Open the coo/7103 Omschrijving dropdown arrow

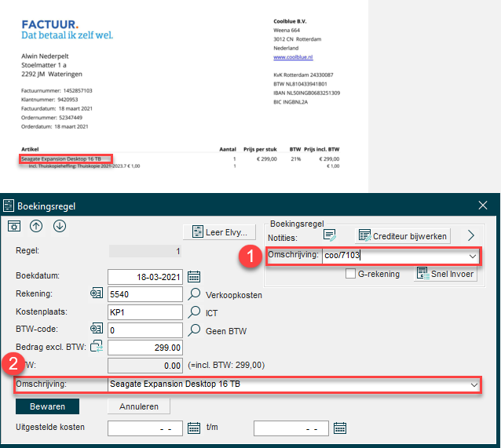pos(473,256)
